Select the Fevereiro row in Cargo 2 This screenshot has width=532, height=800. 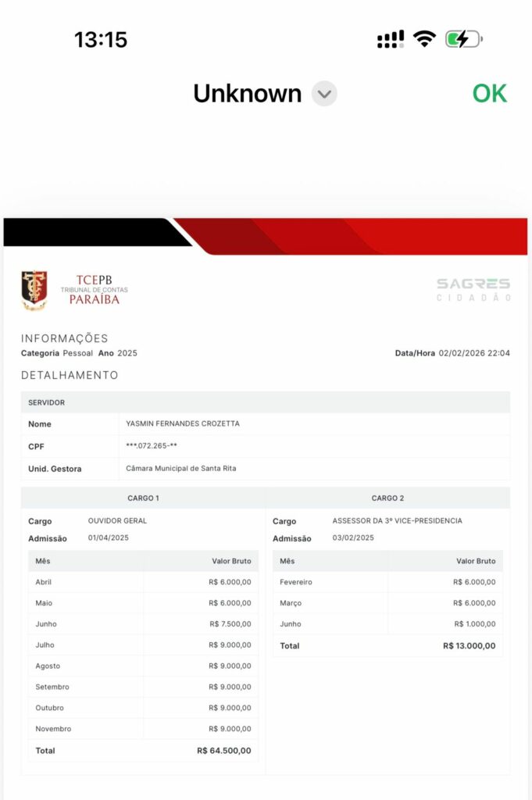(x=387, y=582)
